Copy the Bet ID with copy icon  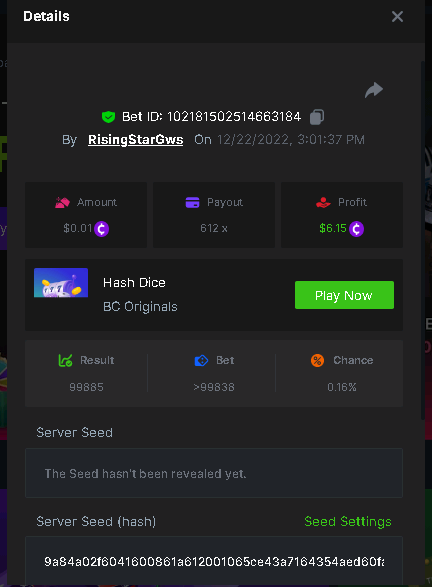[317, 117]
